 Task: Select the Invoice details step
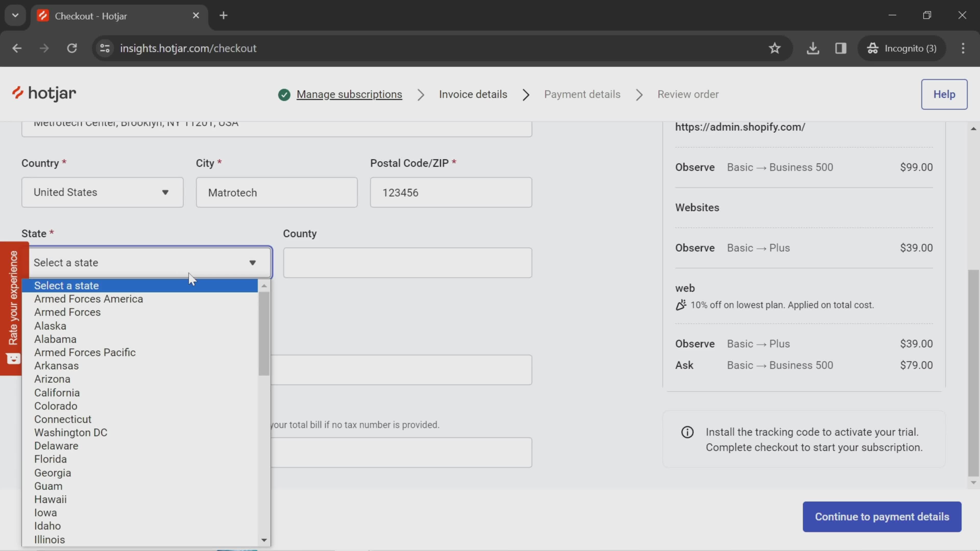pyautogui.click(x=473, y=94)
